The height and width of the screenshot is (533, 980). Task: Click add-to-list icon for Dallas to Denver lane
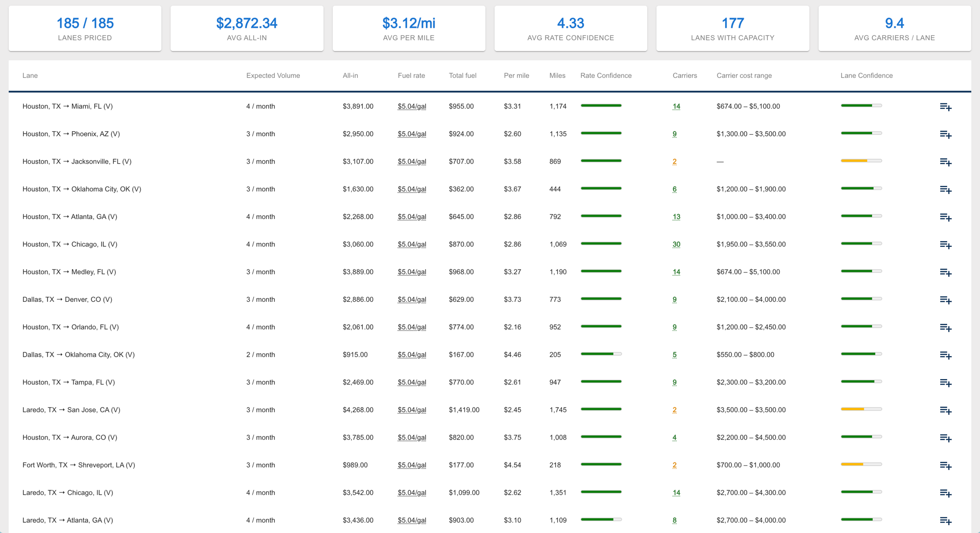[x=946, y=300]
